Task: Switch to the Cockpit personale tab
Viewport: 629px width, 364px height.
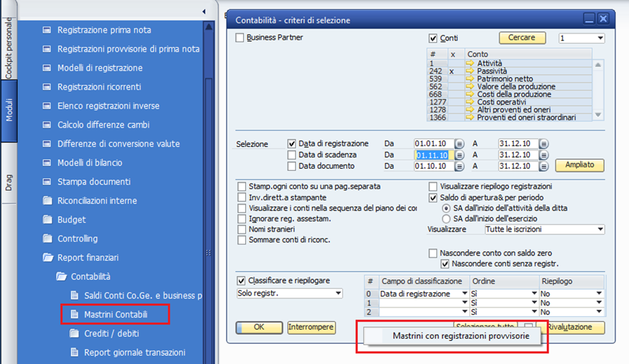Action: tap(9, 48)
